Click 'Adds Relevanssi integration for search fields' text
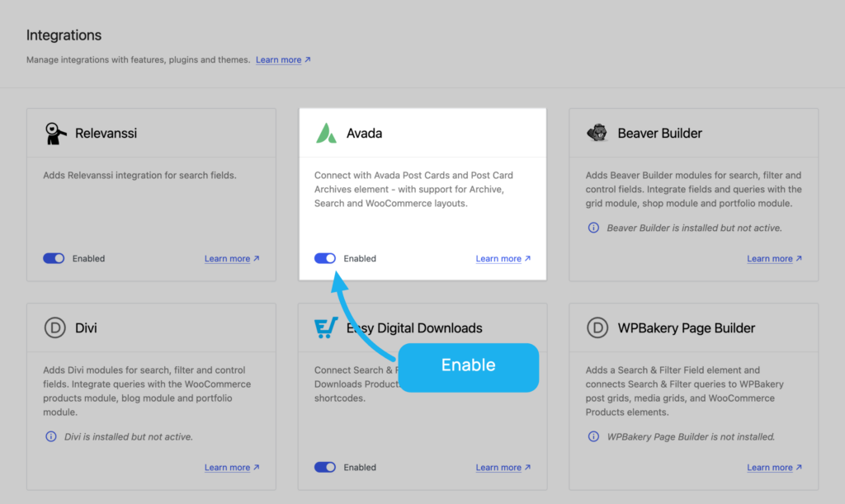The image size is (845, 504). coord(139,175)
